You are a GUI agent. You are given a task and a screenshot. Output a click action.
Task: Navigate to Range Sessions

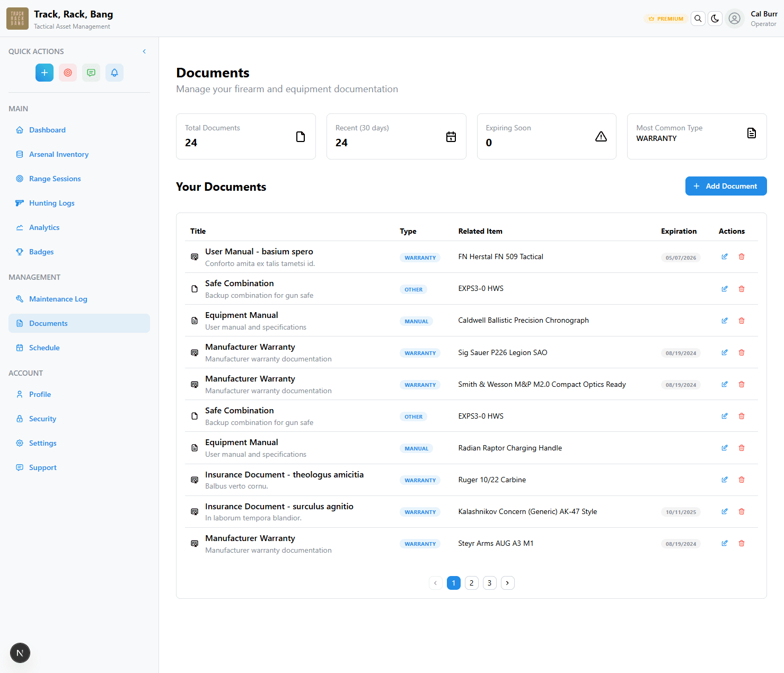click(79, 179)
